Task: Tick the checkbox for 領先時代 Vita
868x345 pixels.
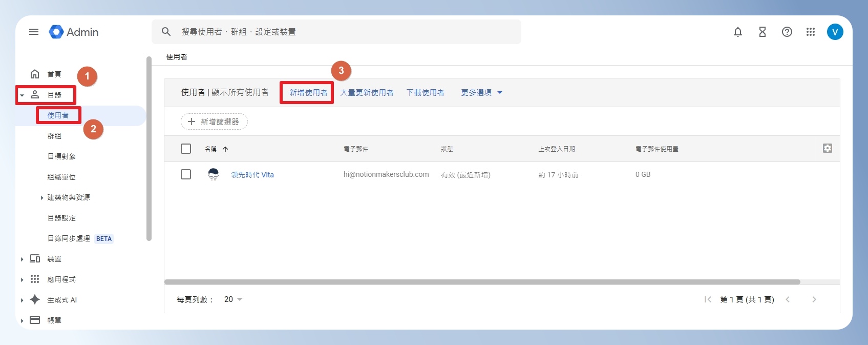Action: (x=186, y=174)
